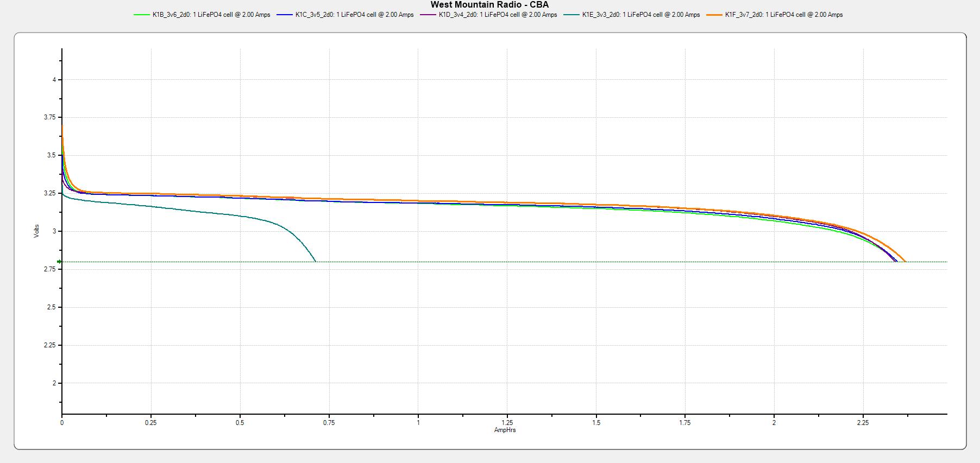Click the 0.5 tick label on AmpHrs axis

[240, 422]
